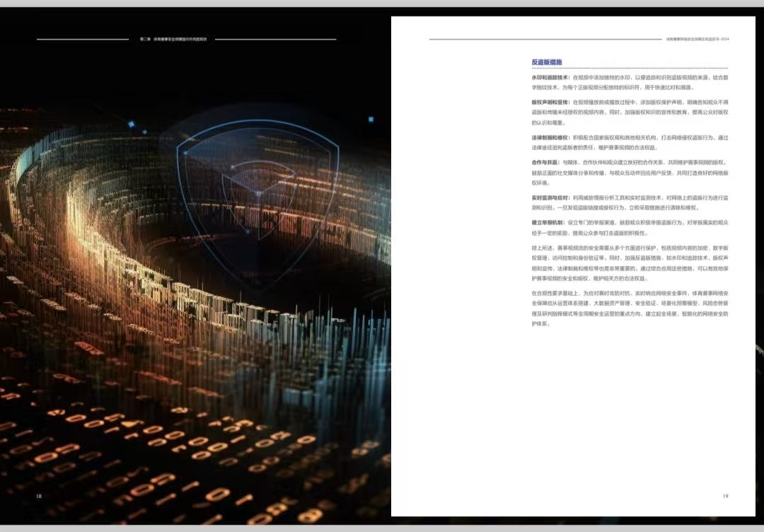The width and height of the screenshot is (764, 532).
Task: Click the bold '建立举报机制' term
Action: click(548, 222)
